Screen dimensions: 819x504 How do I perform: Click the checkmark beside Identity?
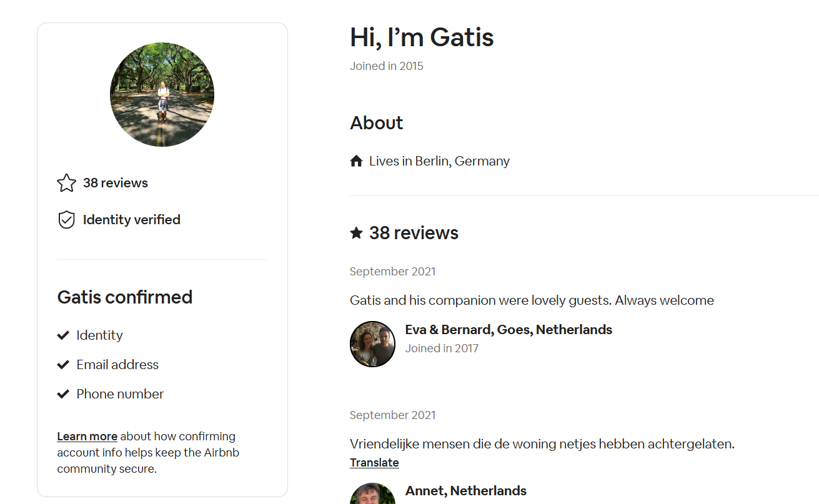pos(63,335)
